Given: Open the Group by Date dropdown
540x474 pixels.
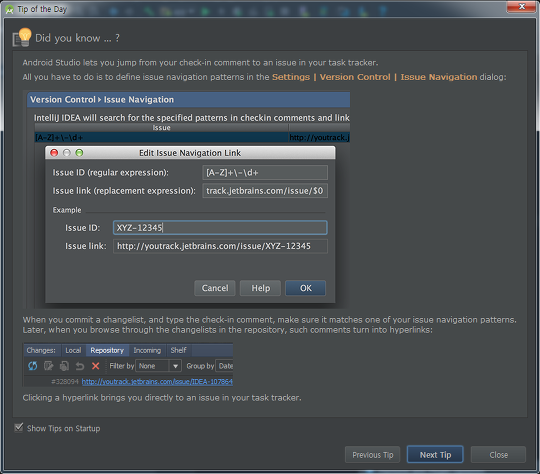Looking at the screenshot, I should click(x=224, y=366).
